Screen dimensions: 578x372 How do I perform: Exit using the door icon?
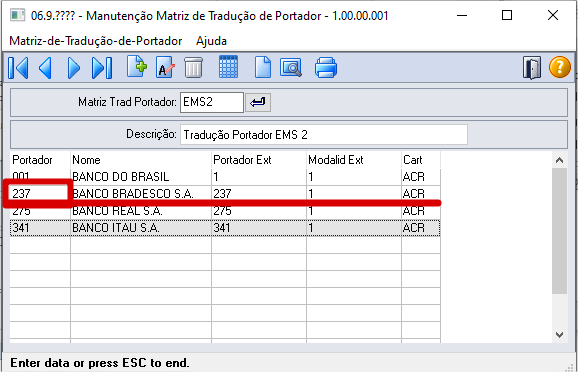tap(532, 68)
